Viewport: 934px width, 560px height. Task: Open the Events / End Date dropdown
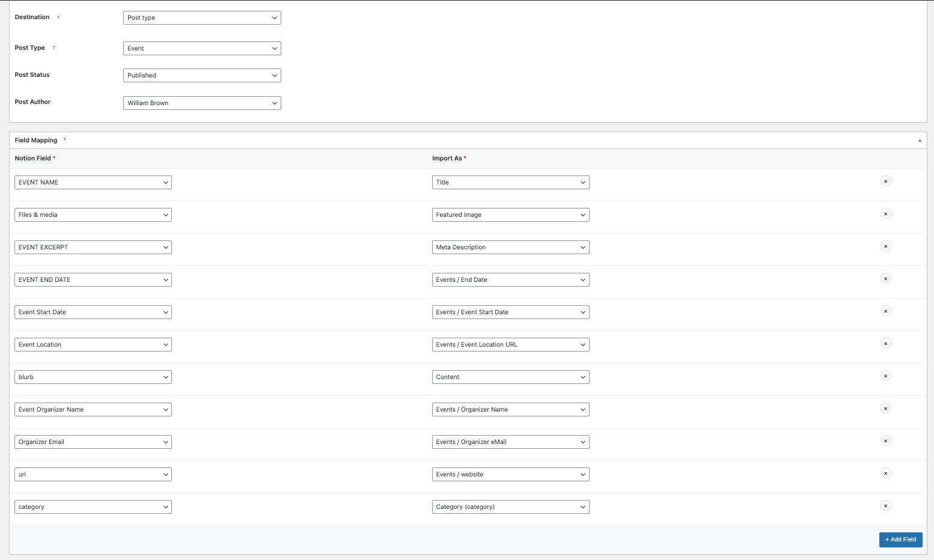(x=511, y=279)
